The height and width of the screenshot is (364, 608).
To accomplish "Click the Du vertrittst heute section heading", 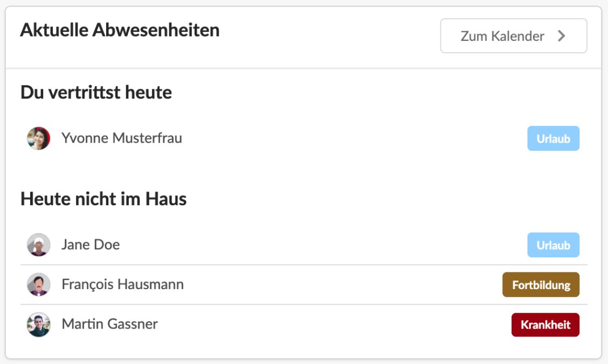I will [96, 92].
